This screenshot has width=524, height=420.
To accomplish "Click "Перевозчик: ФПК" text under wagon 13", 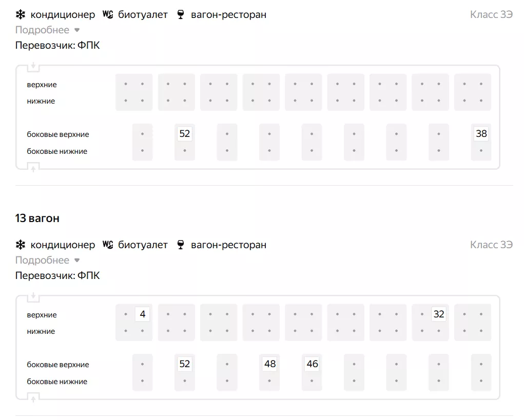I will [57, 275].
